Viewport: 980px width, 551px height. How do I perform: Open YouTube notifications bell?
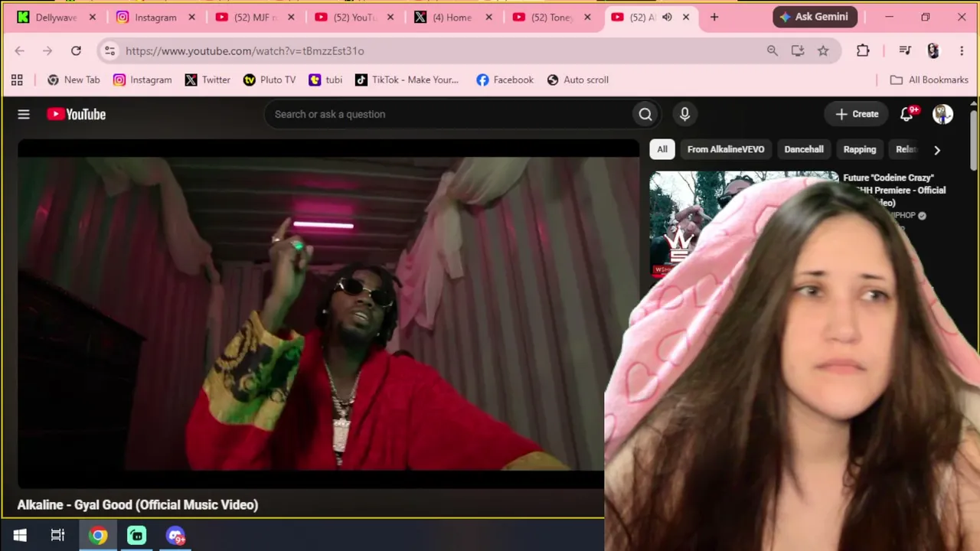point(907,114)
